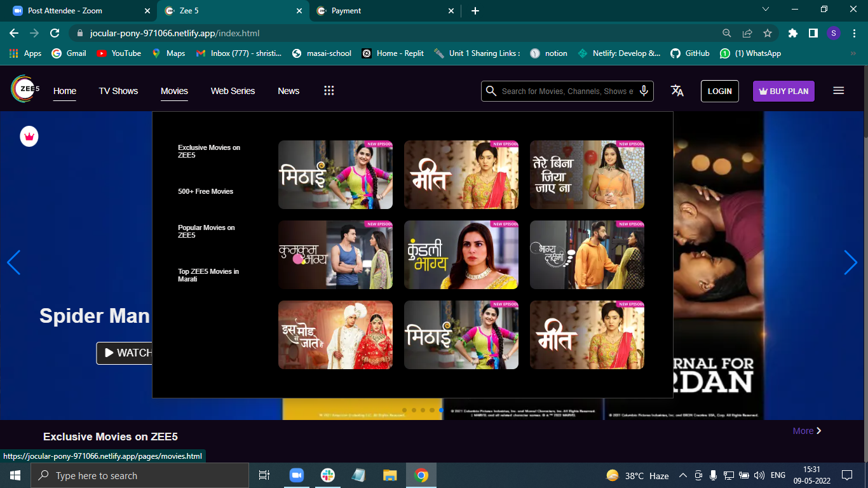Open Web Series nav item

pos(233,91)
